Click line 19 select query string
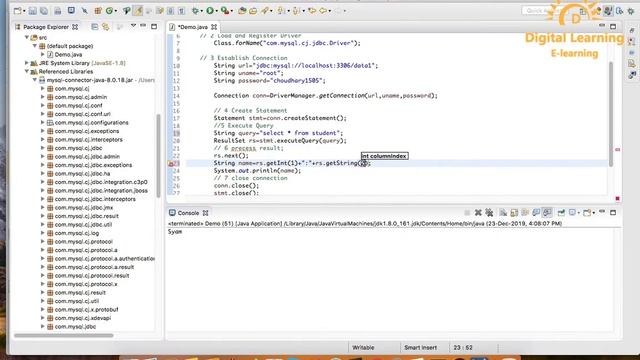640x360 pixels. [x=301, y=133]
